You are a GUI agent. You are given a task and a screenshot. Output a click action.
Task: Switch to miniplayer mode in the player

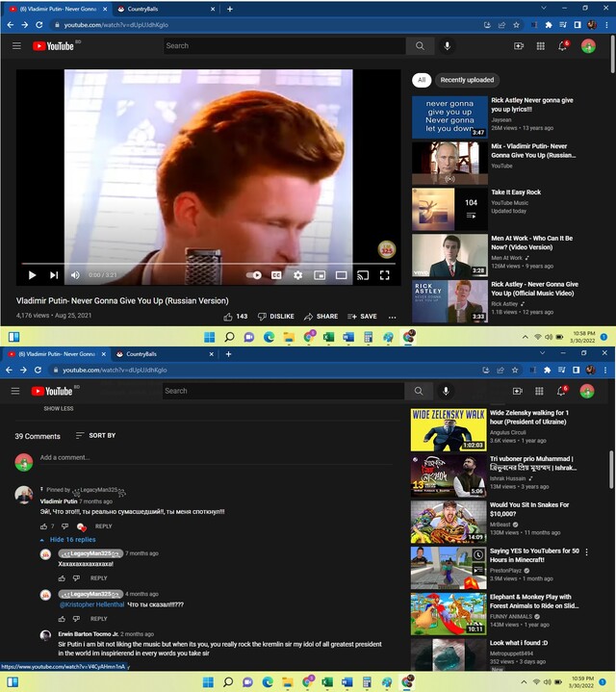pyautogui.click(x=320, y=275)
